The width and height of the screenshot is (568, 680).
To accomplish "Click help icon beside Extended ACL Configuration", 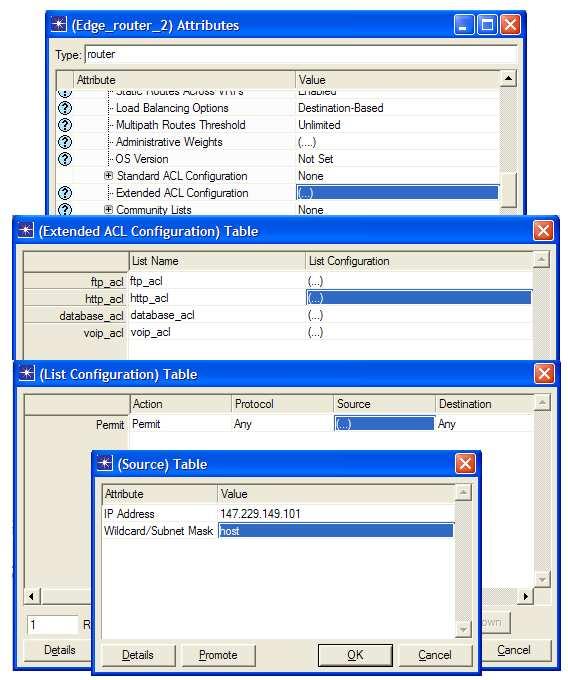I will pos(65,193).
